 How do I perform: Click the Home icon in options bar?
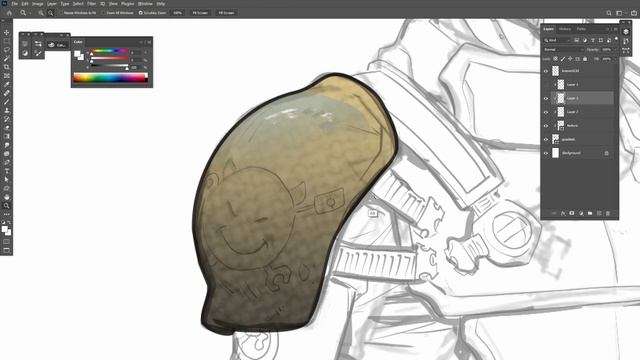tap(9, 13)
